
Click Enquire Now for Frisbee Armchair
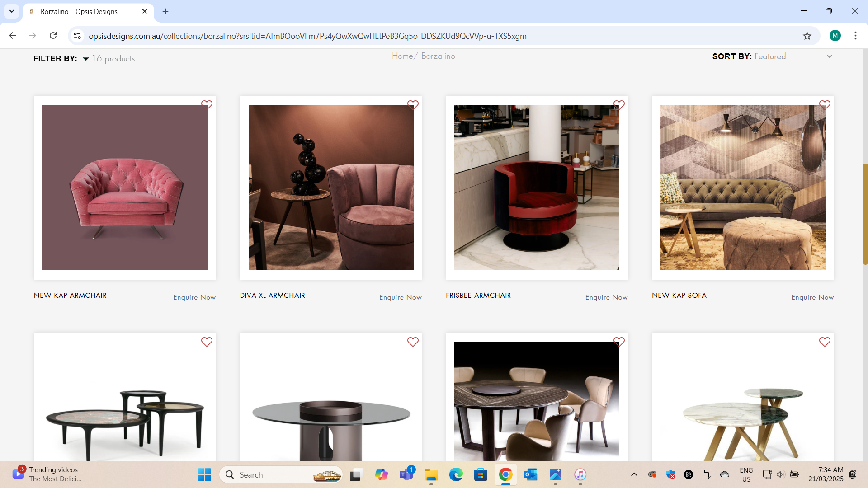(606, 297)
